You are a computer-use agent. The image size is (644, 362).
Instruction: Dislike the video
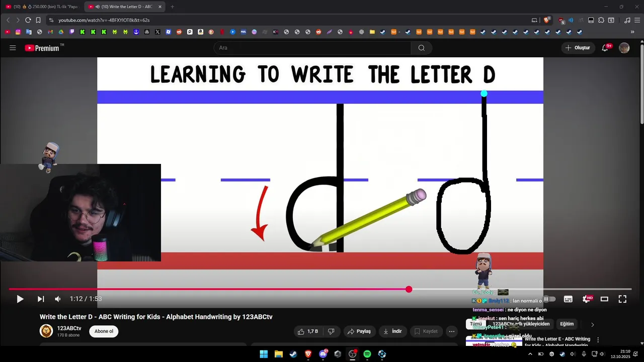[331, 331]
